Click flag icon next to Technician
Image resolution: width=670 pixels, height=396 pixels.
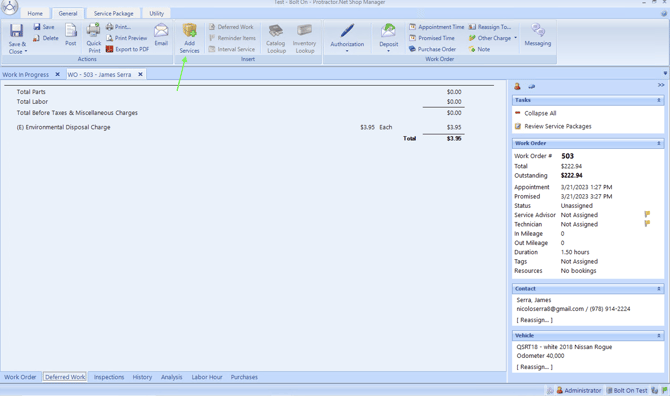[x=647, y=223]
